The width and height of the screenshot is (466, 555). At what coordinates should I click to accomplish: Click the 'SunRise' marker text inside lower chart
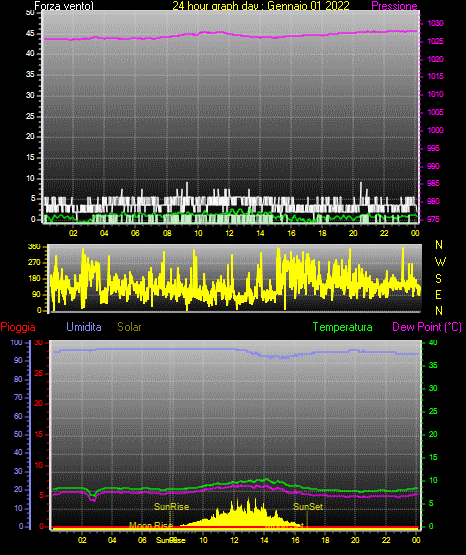172,507
